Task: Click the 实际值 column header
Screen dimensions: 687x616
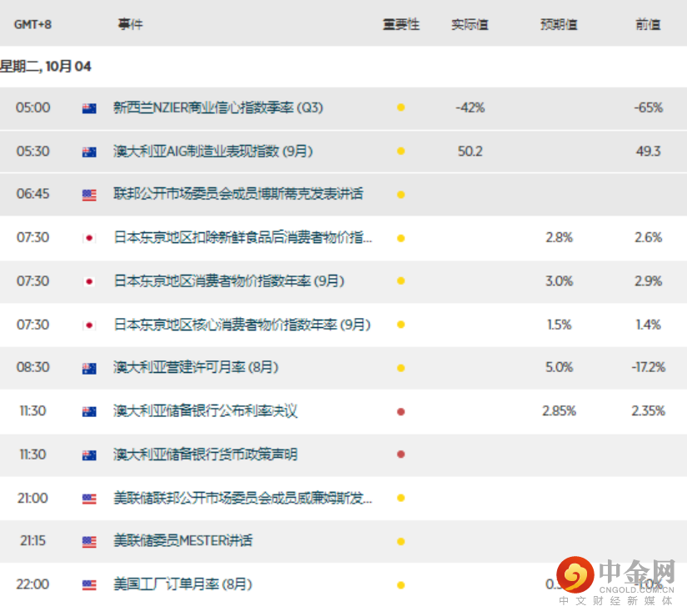Action: coord(470,24)
